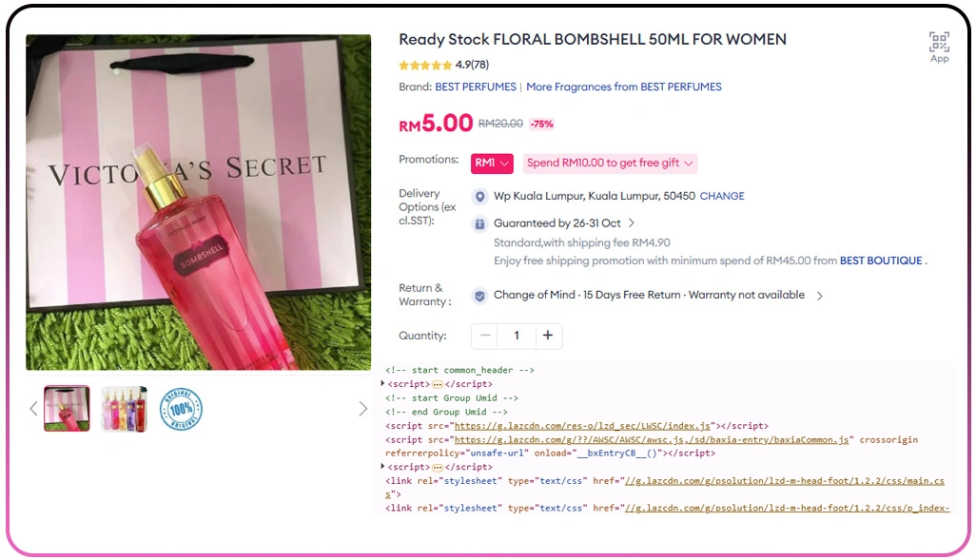Select the multi-bottle perfume thumbnail
The height and width of the screenshot is (560, 976).
pyautogui.click(x=124, y=409)
